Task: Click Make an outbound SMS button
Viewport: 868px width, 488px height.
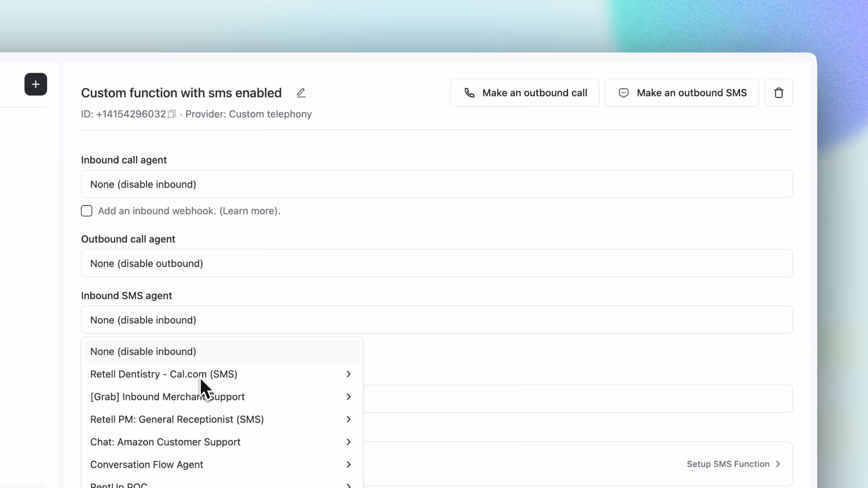Action: (682, 93)
